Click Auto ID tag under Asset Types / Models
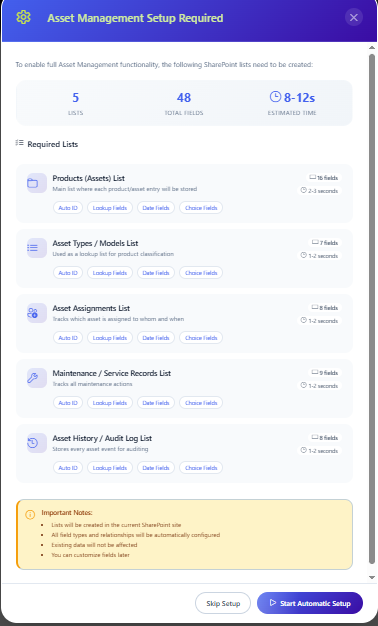The width and height of the screenshot is (378, 626). coord(68,273)
